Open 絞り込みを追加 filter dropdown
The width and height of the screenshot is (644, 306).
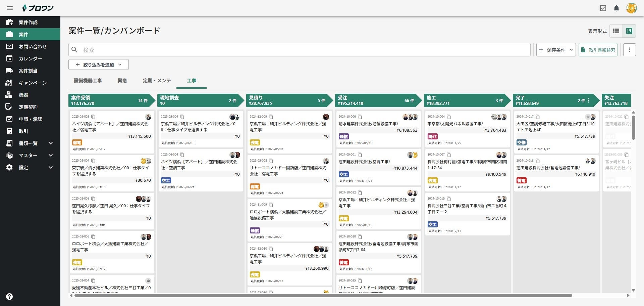tap(99, 64)
